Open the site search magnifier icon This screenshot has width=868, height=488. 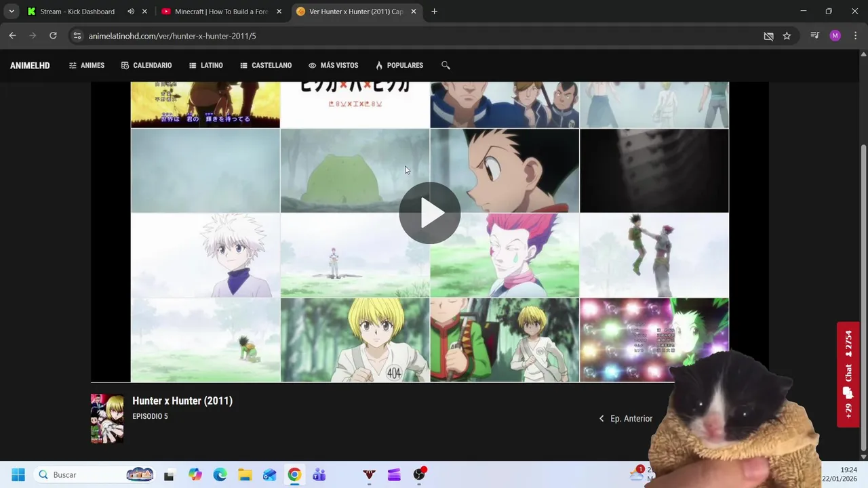click(x=446, y=65)
